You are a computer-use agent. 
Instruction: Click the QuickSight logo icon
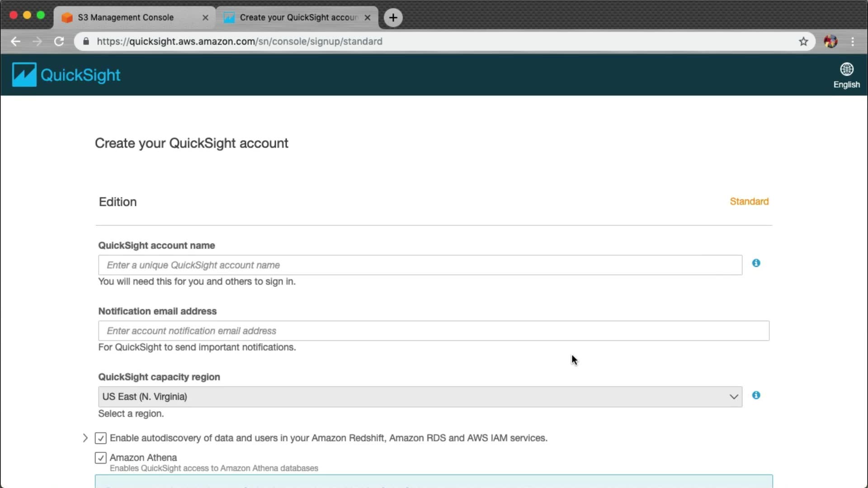(x=24, y=75)
